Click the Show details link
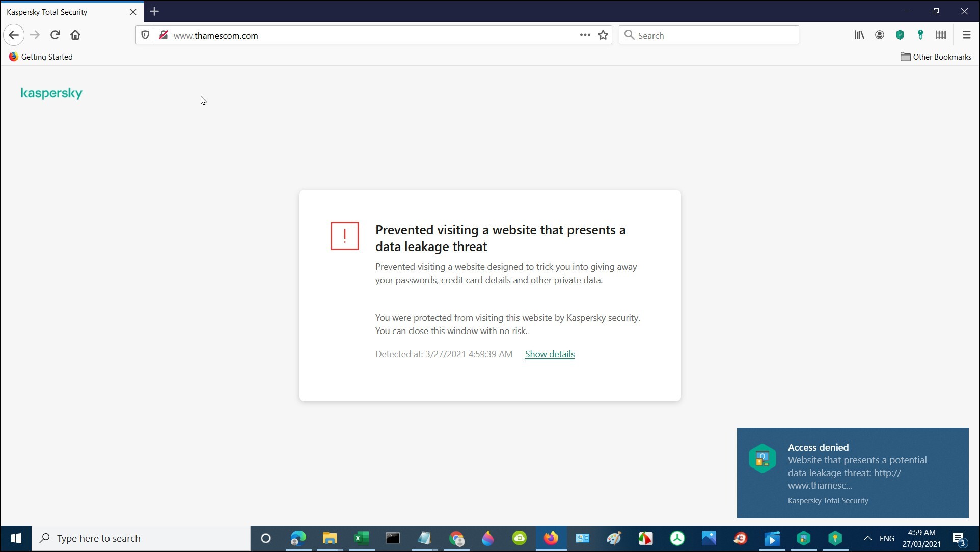 click(x=550, y=354)
